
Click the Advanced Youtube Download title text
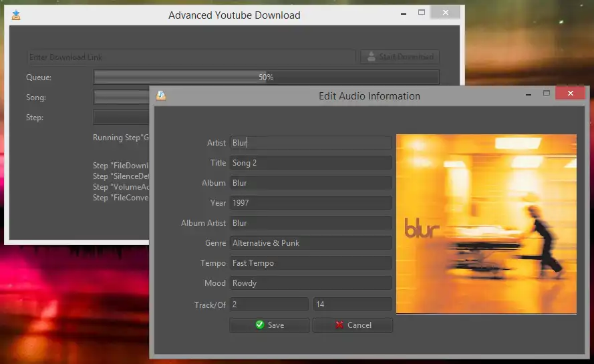pos(235,15)
